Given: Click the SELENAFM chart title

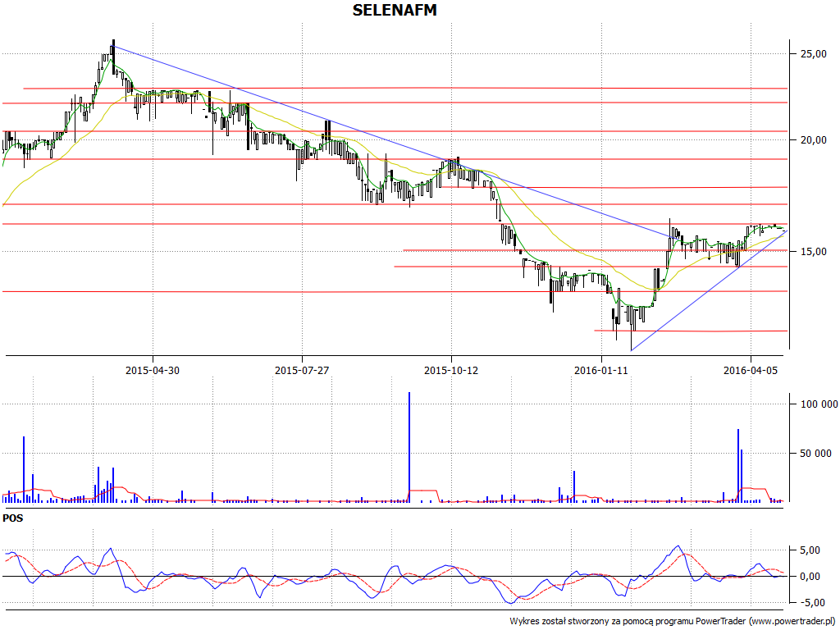Looking at the screenshot, I should pyautogui.click(x=395, y=10).
